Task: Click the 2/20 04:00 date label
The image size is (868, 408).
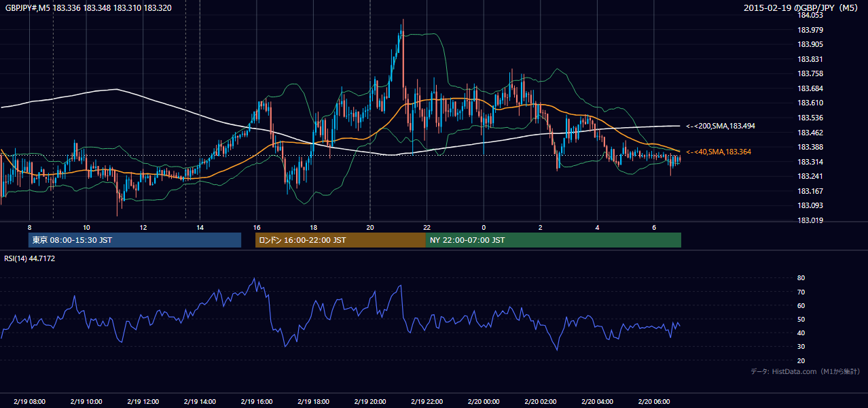Action: (597, 401)
